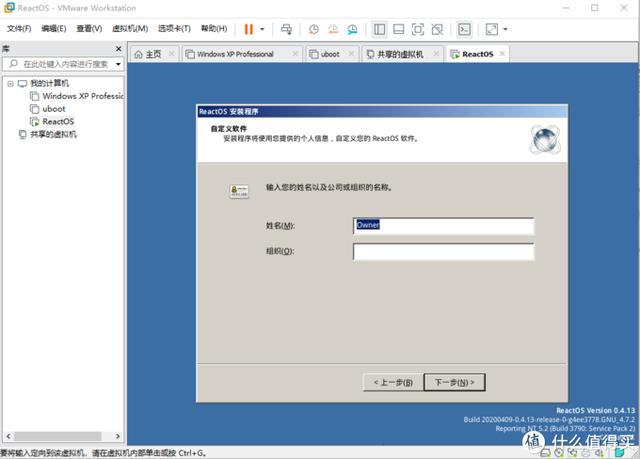
Task: Click the library horizontal scrollbar left arrow
Action: pos(8,436)
